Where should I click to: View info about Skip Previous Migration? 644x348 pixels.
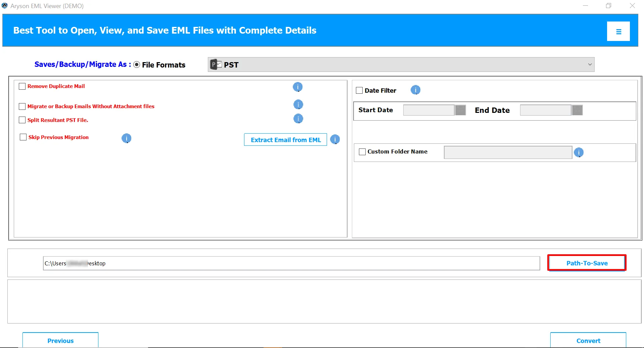pos(126,138)
